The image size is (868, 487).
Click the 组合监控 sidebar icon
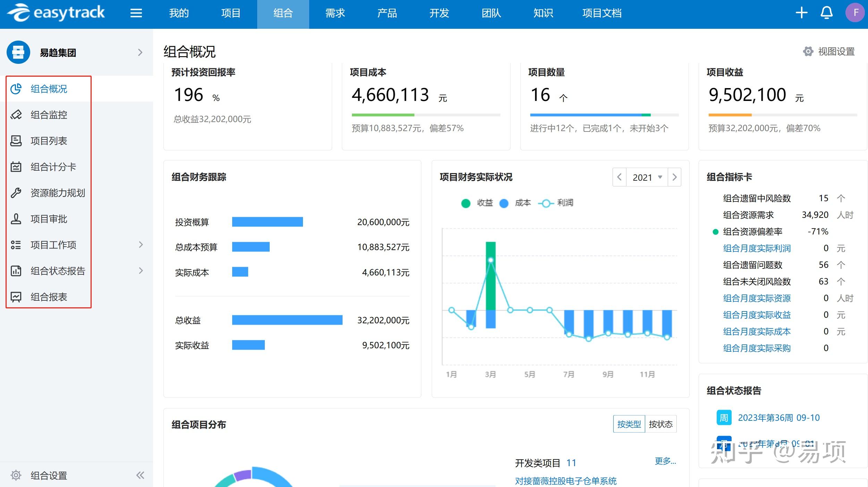point(16,115)
